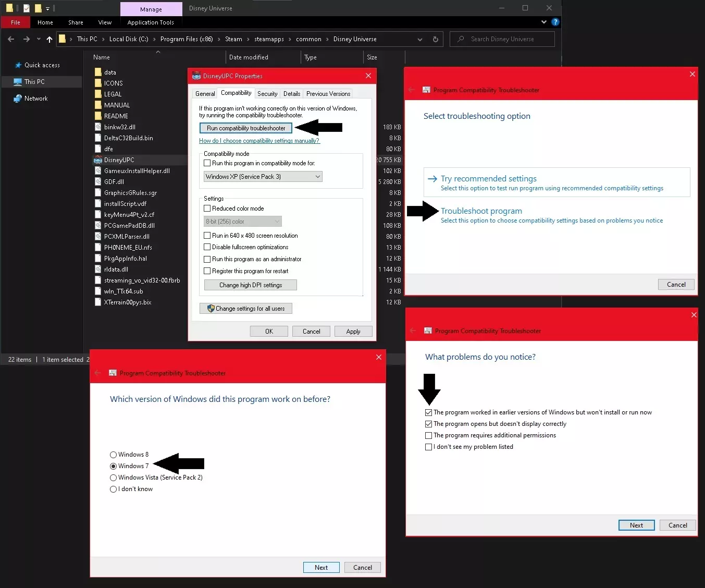The width and height of the screenshot is (705, 588).
Task: Click the data folder icon
Action: tap(98, 72)
